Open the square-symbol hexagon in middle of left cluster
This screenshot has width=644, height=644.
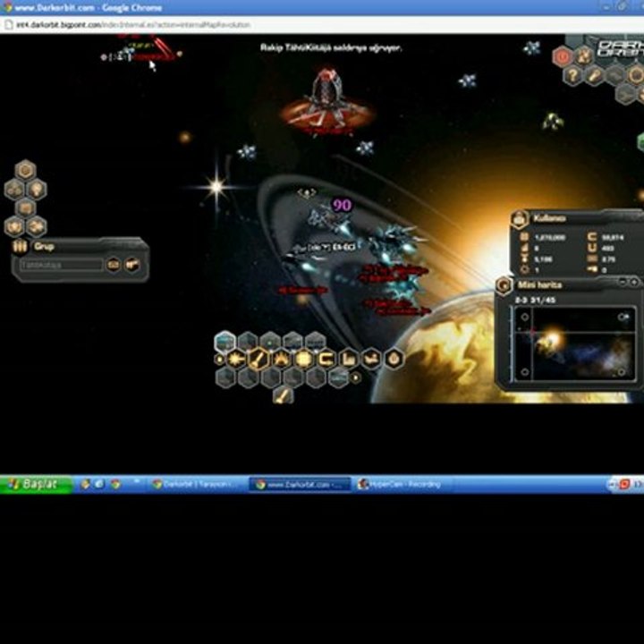pos(25,208)
